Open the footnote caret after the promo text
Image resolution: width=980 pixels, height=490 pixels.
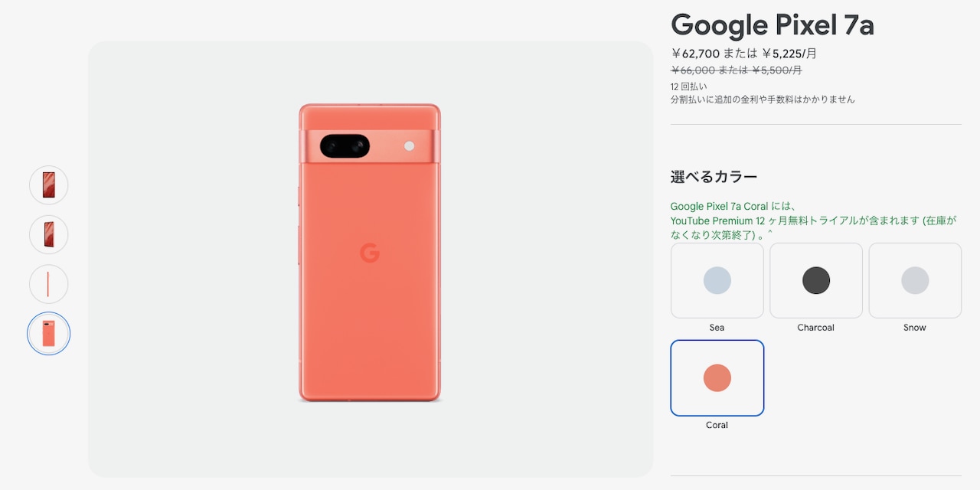(x=770, y=234)
